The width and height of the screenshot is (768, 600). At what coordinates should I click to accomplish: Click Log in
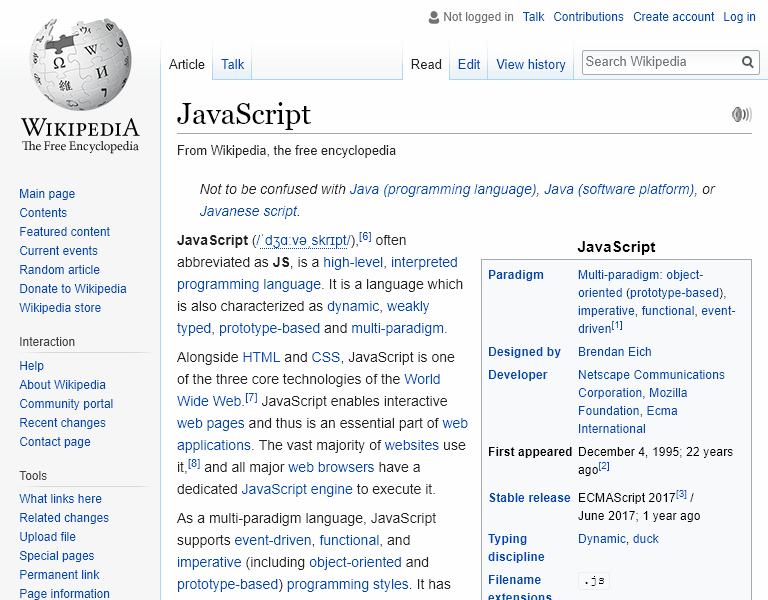point(739,17)
